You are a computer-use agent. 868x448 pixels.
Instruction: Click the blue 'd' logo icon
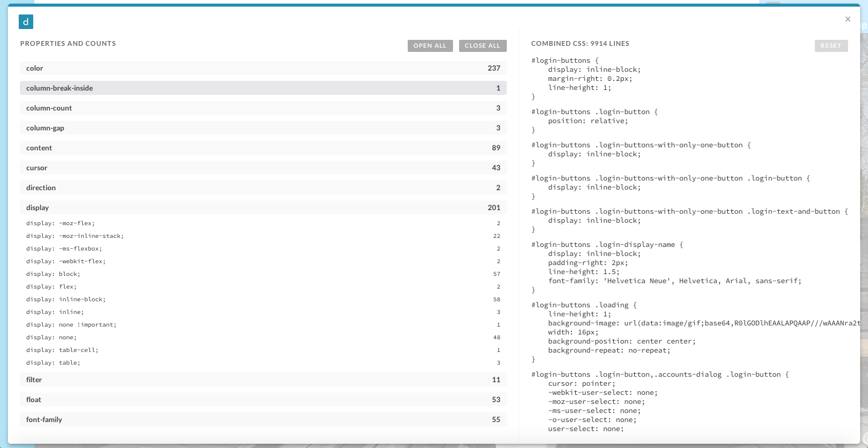pos(26,22)
